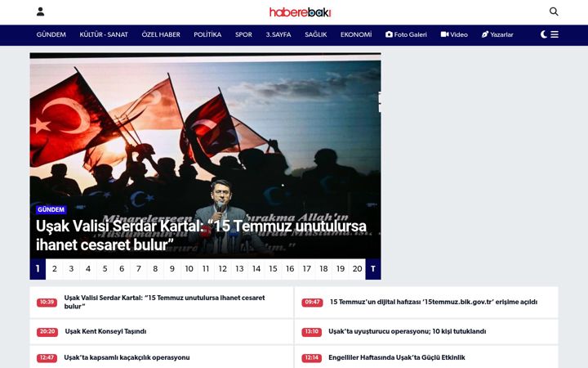Open 10:39 news item about Uşak Valisi Serdar Kartal
Viewport: 588px width, 368px height.
coord(162,303)
